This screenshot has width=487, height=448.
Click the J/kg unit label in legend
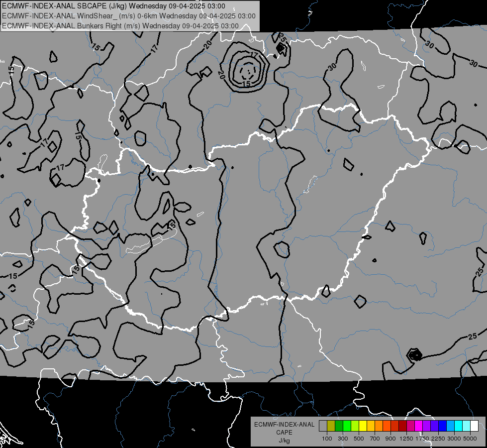coord(284,441)
